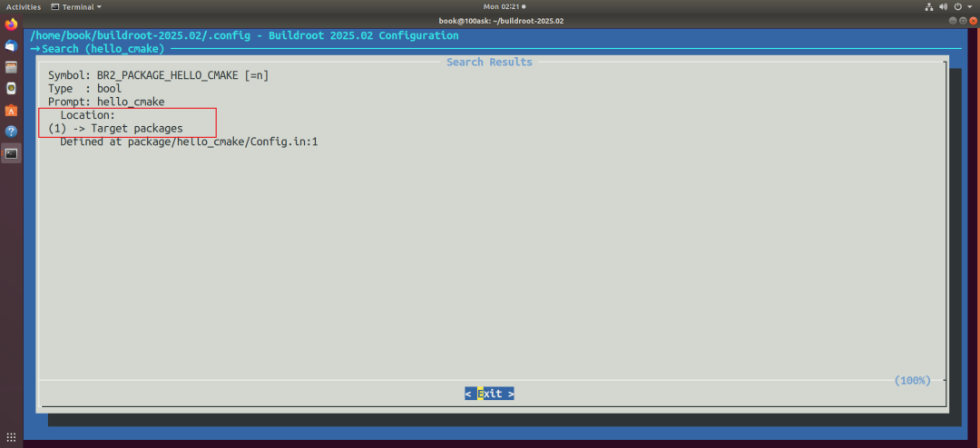Focus the Terminal icon in the dock

pos(11,153)
